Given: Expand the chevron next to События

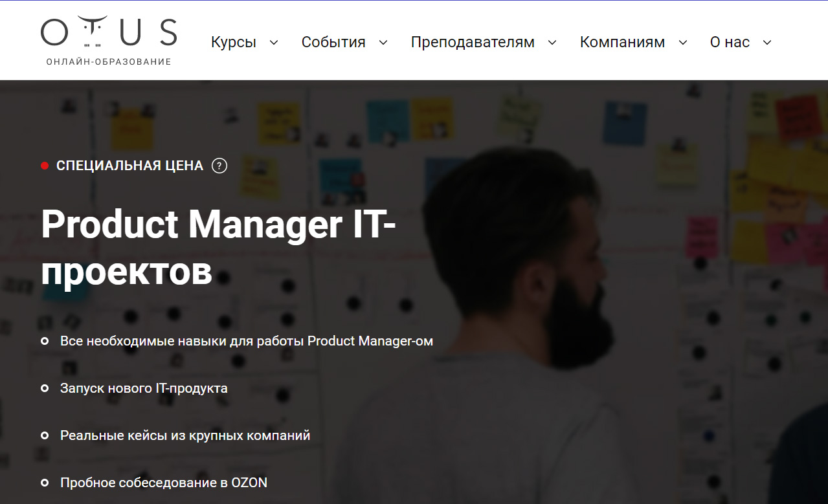Looking at the screenshot, I should [383, 43].
